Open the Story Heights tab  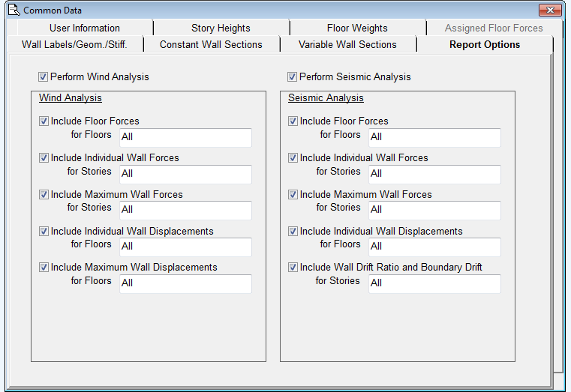coord(221,28)
